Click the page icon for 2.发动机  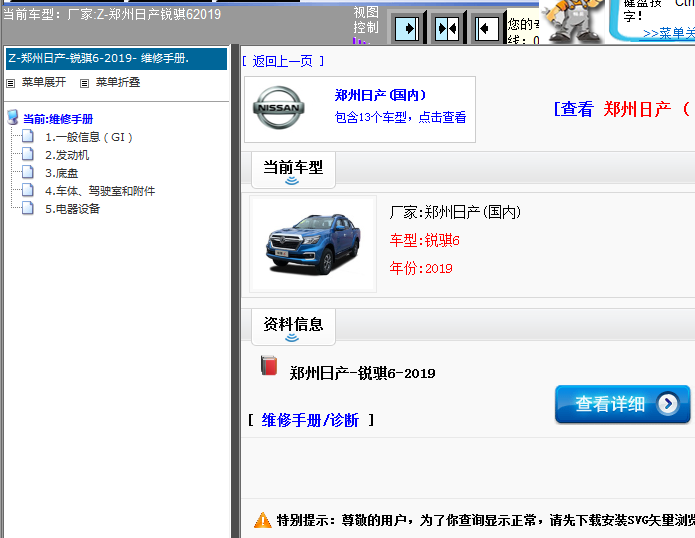coord(28,154)
